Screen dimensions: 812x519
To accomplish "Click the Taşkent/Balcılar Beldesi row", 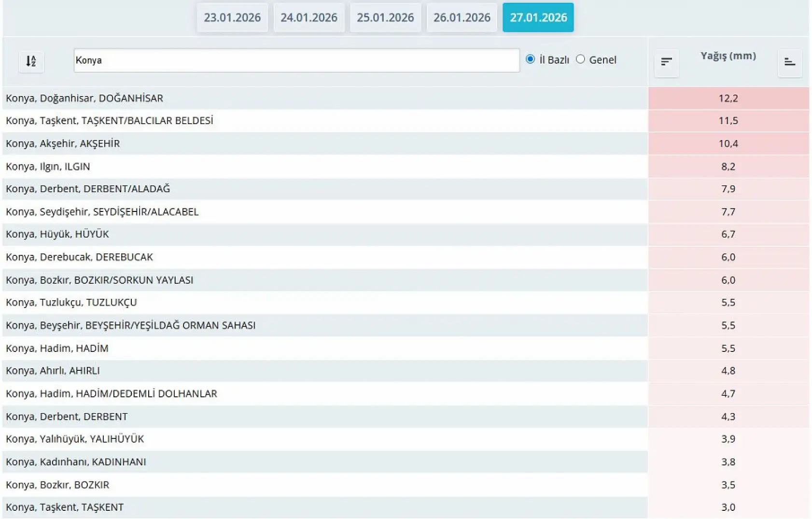I will click(110, 121).
